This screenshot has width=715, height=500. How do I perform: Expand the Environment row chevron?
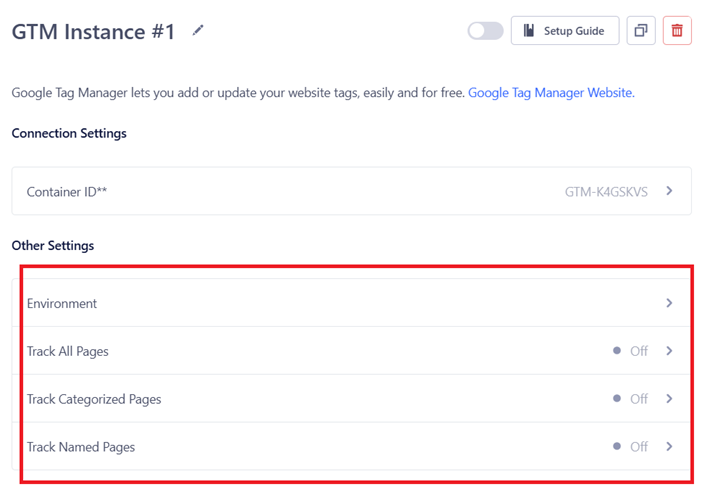tap(669, 303)
